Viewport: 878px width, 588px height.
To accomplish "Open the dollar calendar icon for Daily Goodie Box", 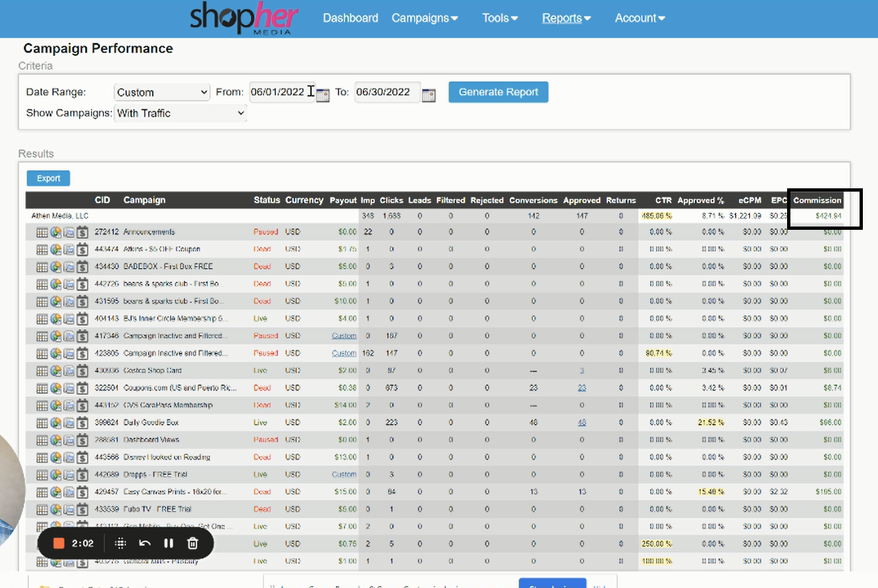I will click(x=82, y=423).
